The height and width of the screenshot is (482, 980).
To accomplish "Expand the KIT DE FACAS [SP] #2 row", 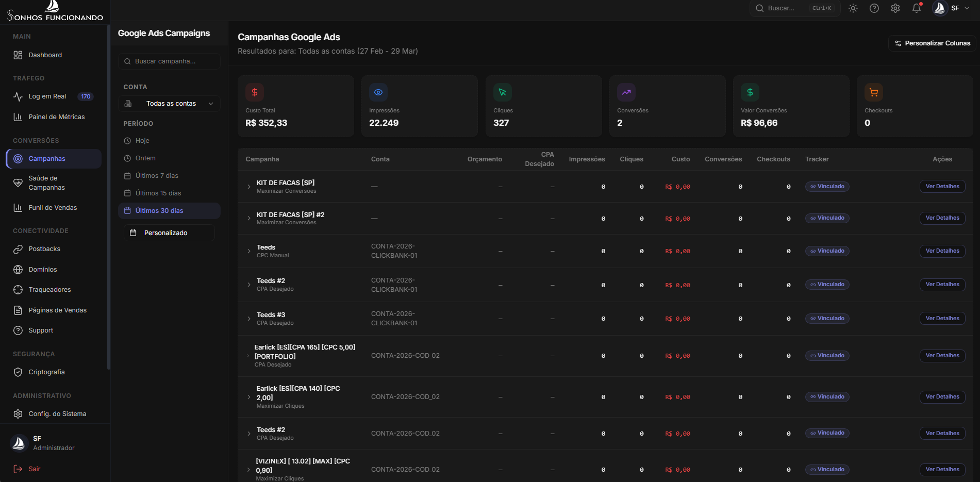I will coord(249,219).
